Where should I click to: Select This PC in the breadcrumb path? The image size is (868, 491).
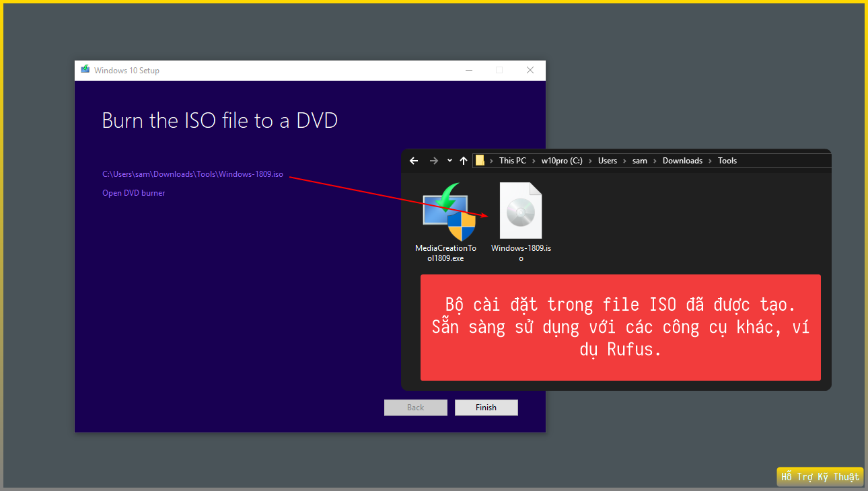[513, 161]
